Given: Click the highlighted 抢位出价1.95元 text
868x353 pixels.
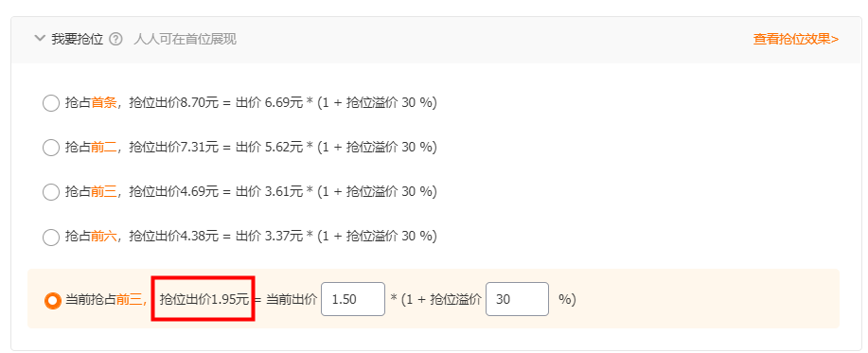Looking at the screenshot, I should (x=204, y=300).
